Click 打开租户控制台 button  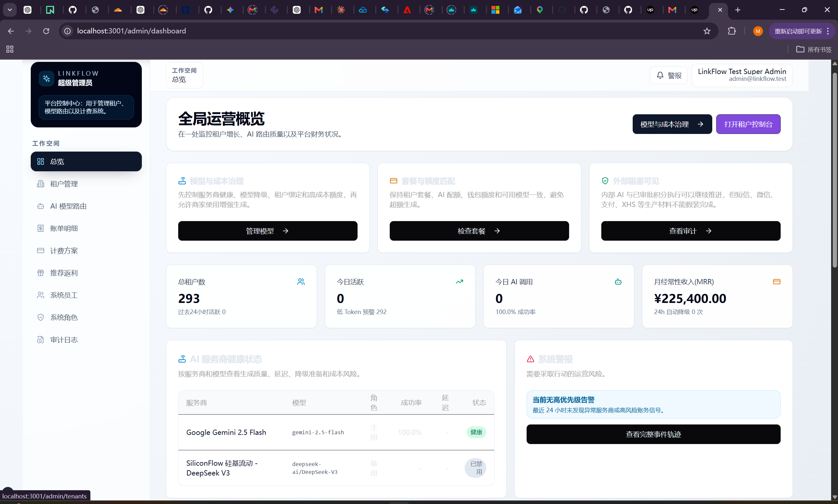click(x=748, y=124)
